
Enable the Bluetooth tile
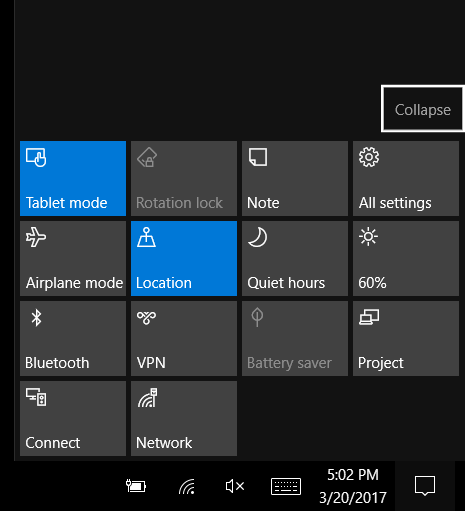[x=73, y=338]
